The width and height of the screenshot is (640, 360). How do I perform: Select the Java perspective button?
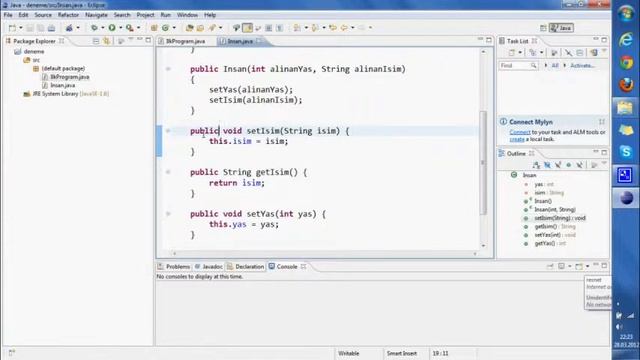tap(561, 28)
